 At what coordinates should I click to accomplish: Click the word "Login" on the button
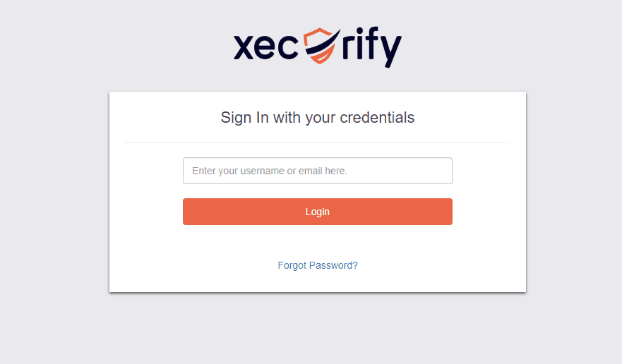coord(318,212)
